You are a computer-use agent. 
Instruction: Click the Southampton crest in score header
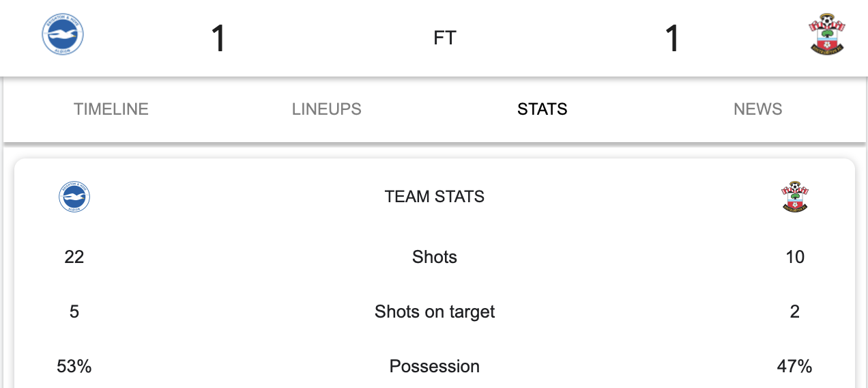pyautogui.click(x=827, y=33)
